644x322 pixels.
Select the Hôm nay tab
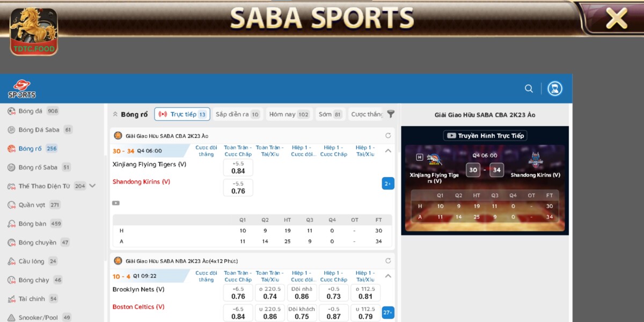289,114
